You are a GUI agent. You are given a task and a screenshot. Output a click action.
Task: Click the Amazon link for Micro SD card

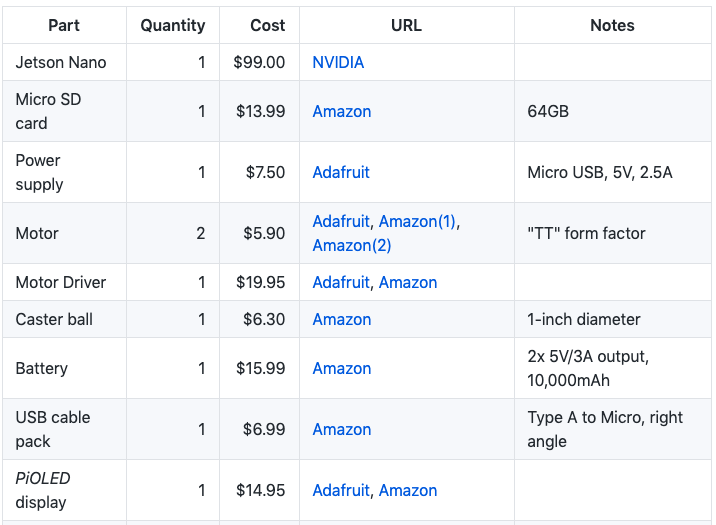tap(341, 111)
